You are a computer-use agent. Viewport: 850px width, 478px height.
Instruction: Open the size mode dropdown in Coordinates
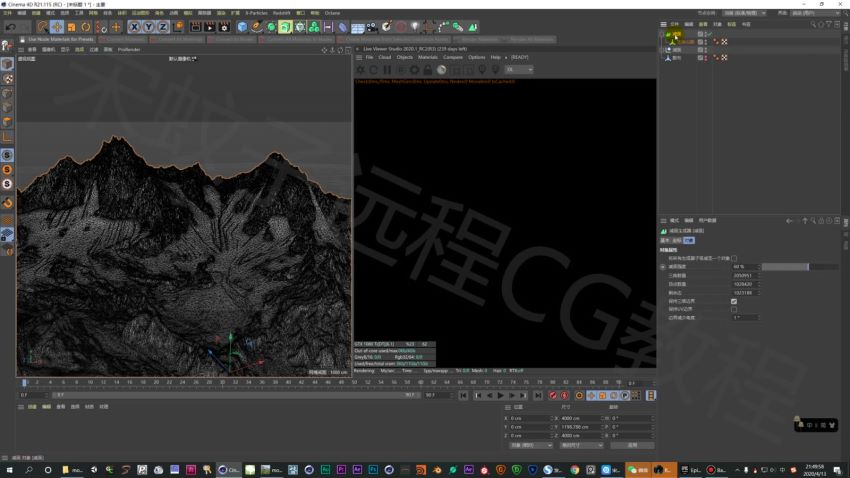(581, 445)
